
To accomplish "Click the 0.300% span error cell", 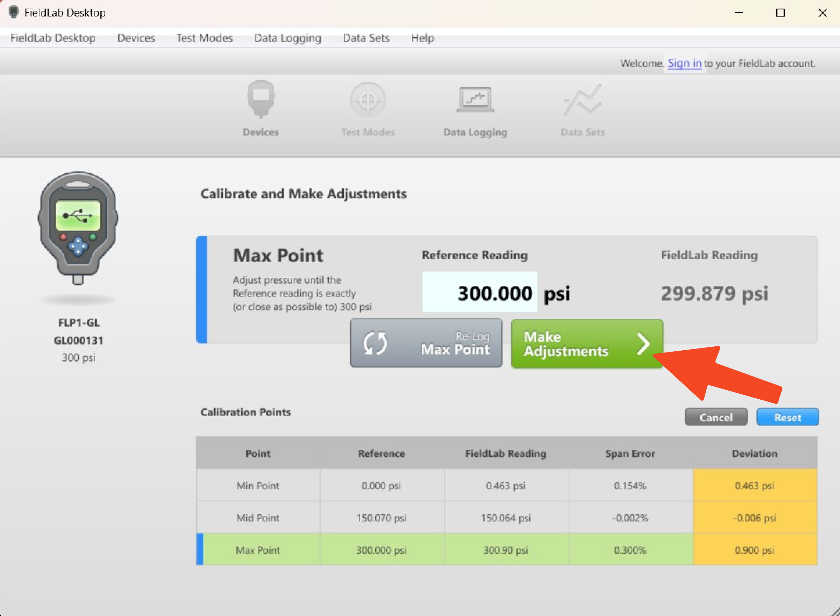I will [631, 550].
